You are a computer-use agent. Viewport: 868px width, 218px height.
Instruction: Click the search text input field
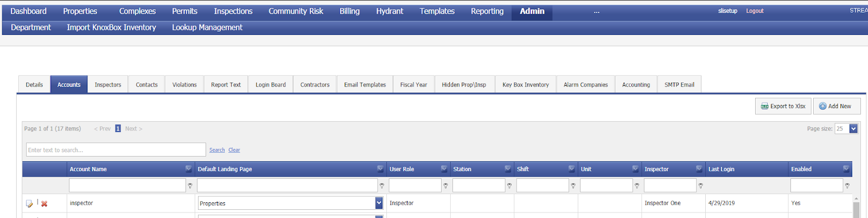[116, 150]
